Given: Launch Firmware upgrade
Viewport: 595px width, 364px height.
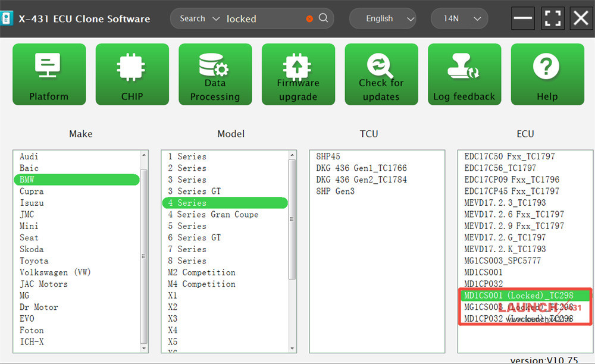Looking at the screenshot, I should click(298, 74).
